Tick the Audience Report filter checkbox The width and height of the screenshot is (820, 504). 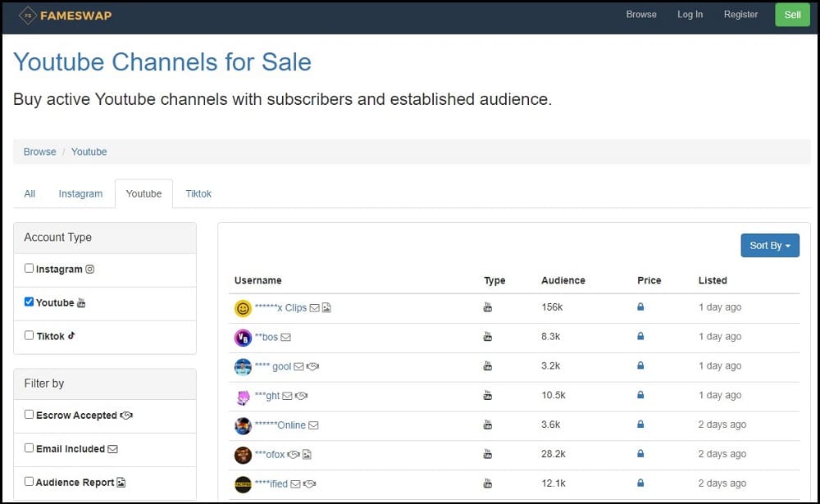[29, 481]
